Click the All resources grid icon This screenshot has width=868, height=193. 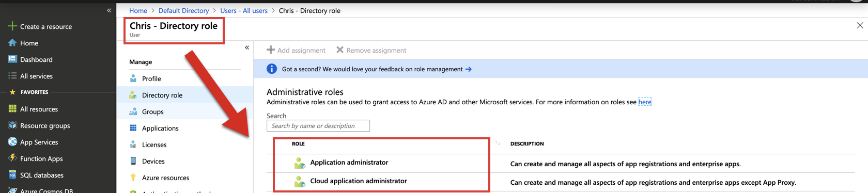[x=12, y=109]
